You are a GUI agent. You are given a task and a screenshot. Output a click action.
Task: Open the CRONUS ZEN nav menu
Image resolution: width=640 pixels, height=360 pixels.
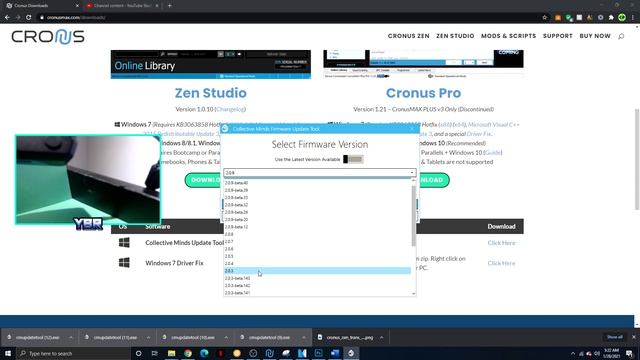tap(409, 36)
